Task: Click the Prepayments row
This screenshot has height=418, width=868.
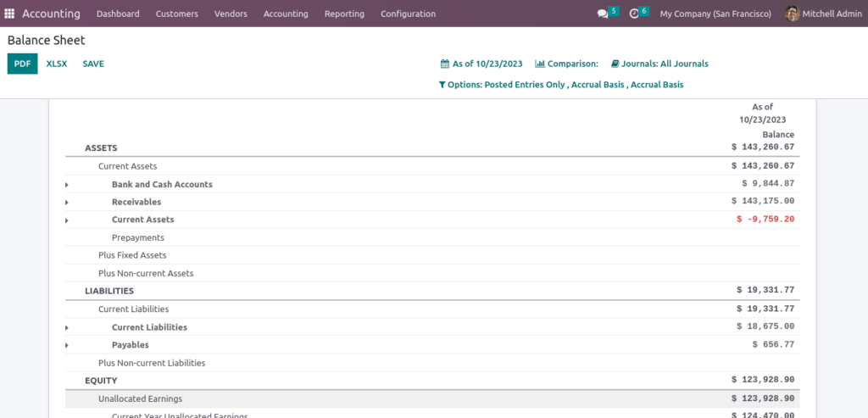Action: (x=432, y=237)
